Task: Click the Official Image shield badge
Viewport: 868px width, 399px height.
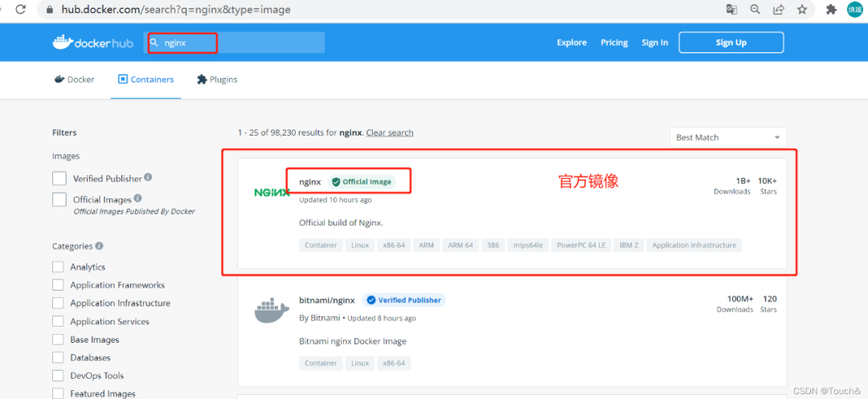Action: tap(362, 181)
